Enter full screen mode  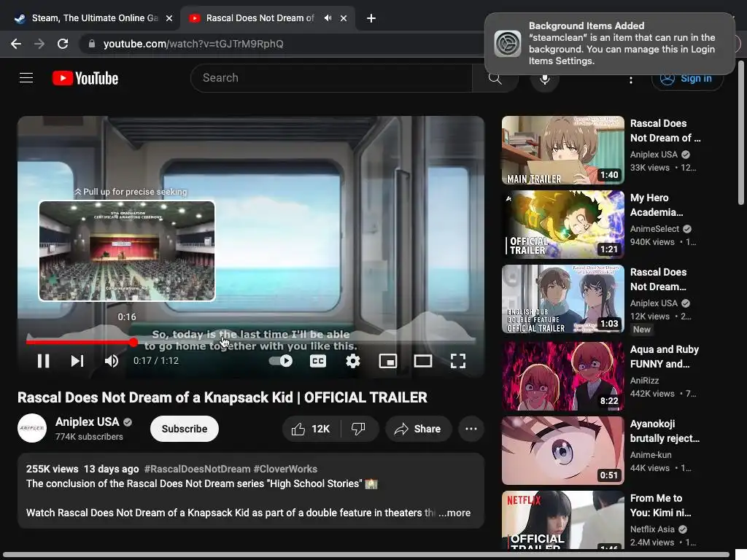(x=458, y=361)
